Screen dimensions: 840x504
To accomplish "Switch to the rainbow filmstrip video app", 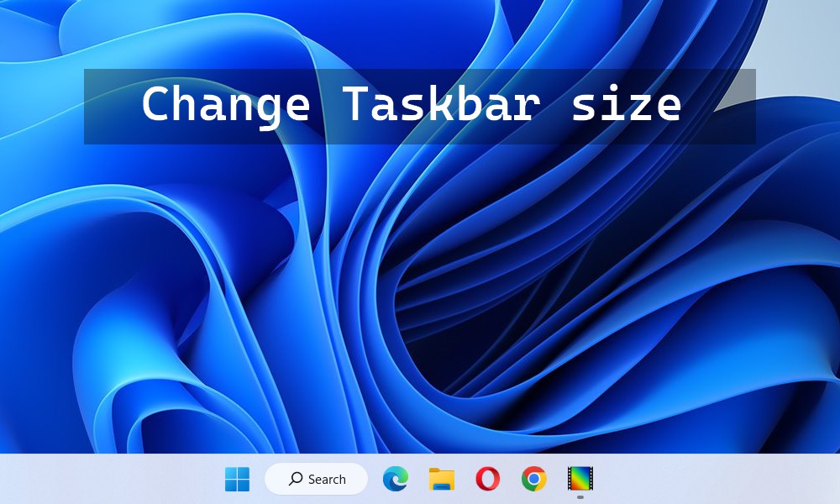I will tap(580, 479).
